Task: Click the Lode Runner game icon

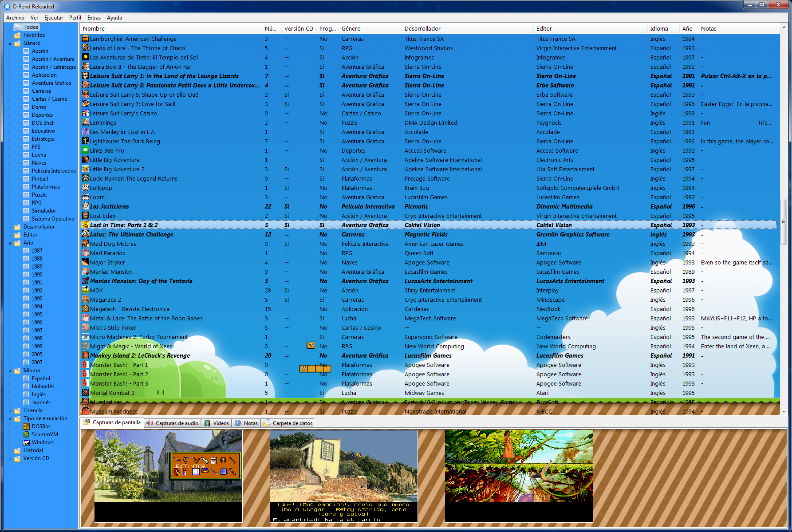Action: click(86, 178)
